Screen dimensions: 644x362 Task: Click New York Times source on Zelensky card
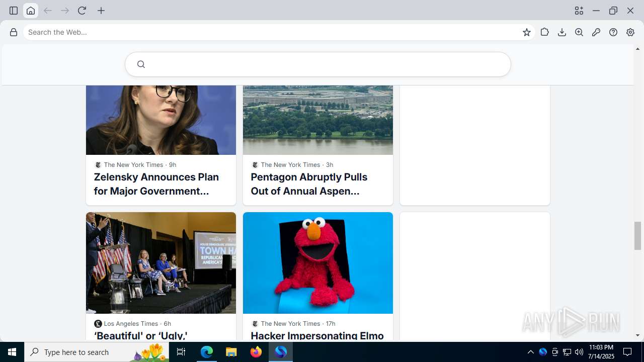133,165
